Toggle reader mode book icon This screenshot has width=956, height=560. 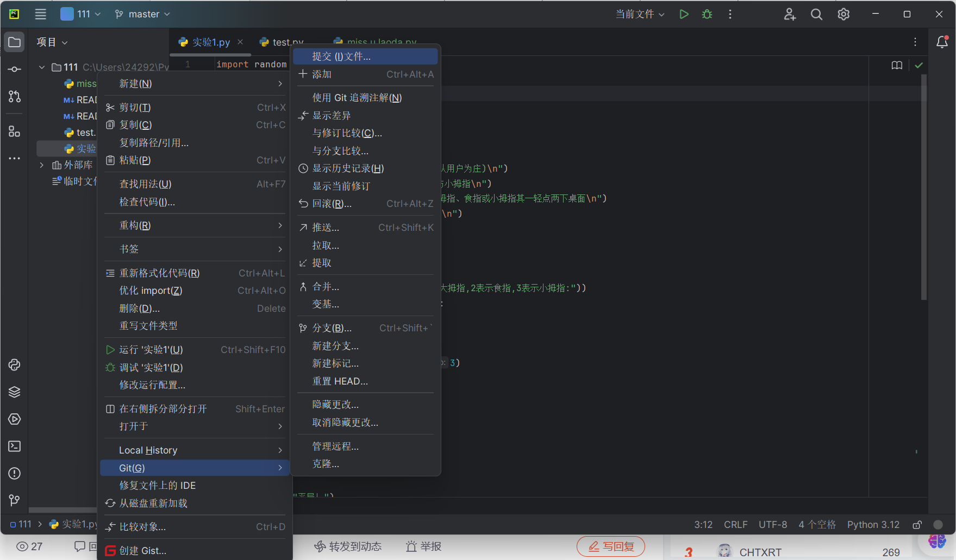click(897, 65)
